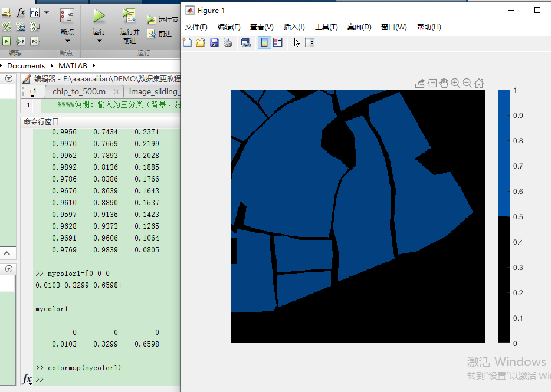Click MATLAB folder in the path bar

click(73, 65)
